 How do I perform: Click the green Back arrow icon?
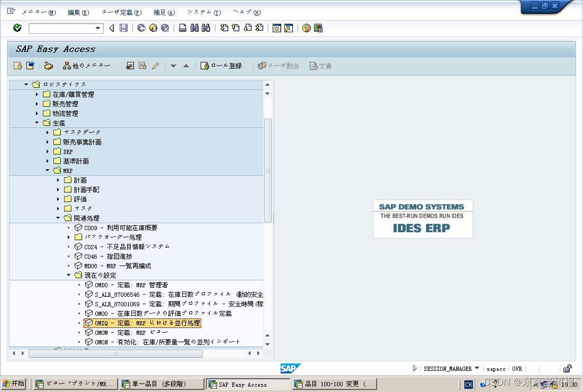point(141,28)
